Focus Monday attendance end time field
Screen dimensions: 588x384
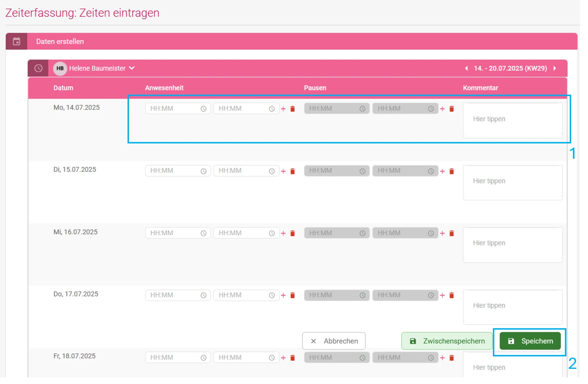click(x=246, y=109)
